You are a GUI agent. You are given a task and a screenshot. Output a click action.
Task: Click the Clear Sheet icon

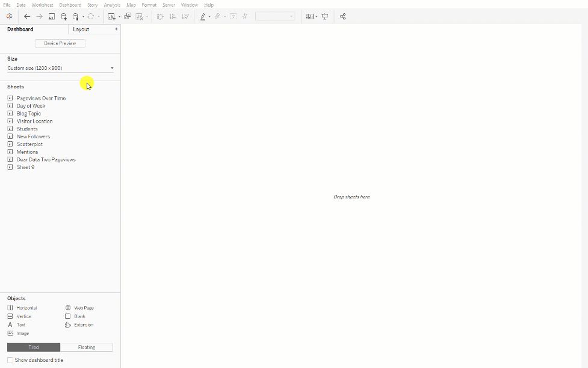click(x=139, y=16)
